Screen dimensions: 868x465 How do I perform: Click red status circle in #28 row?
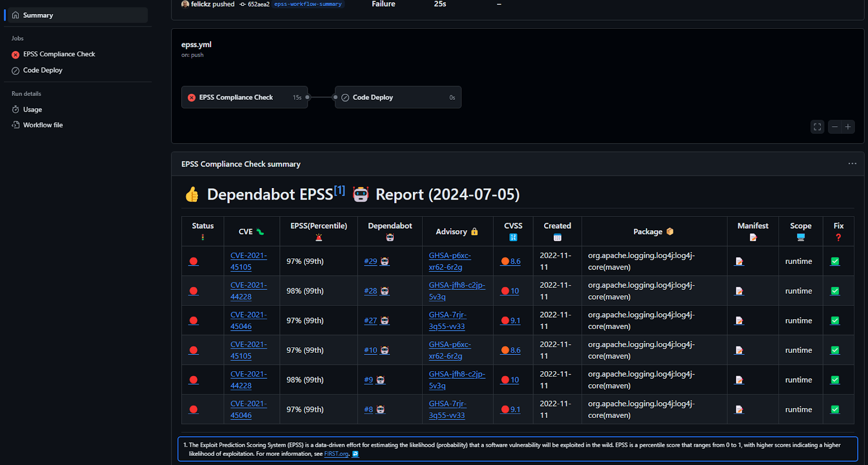pyautogui.click(x=194, y=291)
